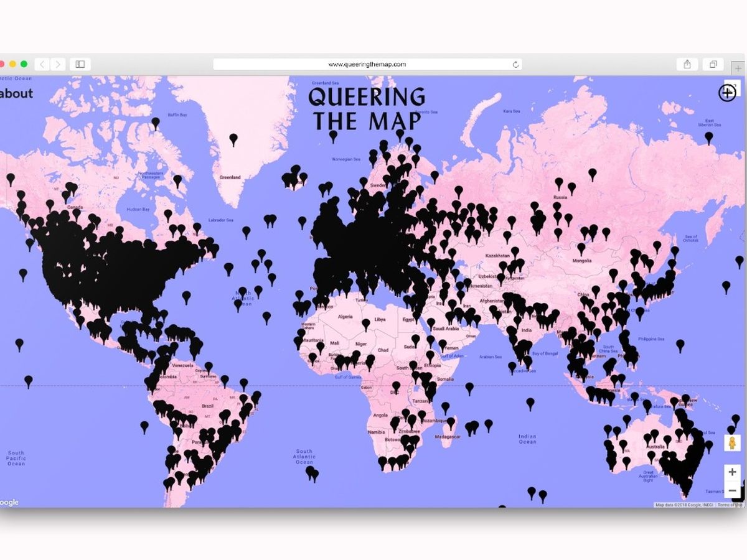Click Safari's share icon
Image resolution: width=747 pixels, height=560 pixels.
tap(687, 64)
